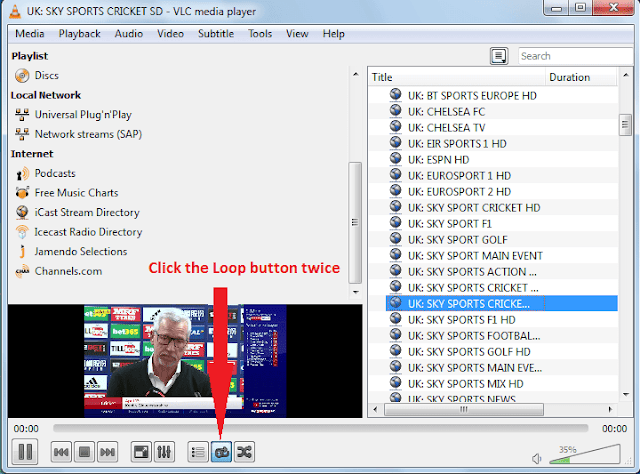Toggle the playlist view button
Viewport: 640px width, 474px height.
(198, 452)
